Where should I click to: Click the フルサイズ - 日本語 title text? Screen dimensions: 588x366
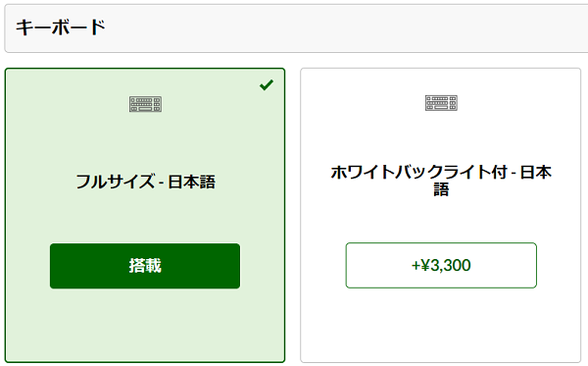coord(145,182)
